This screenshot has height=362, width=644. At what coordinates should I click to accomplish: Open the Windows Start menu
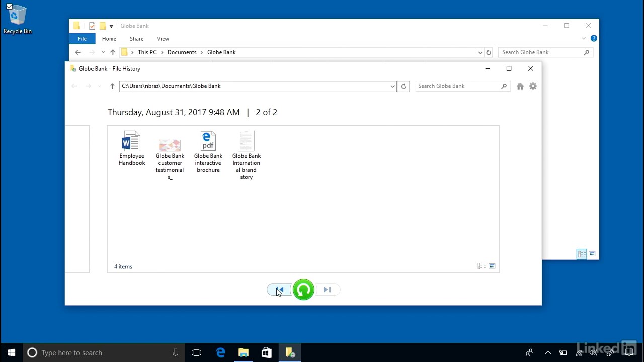(x=12, y=353)
